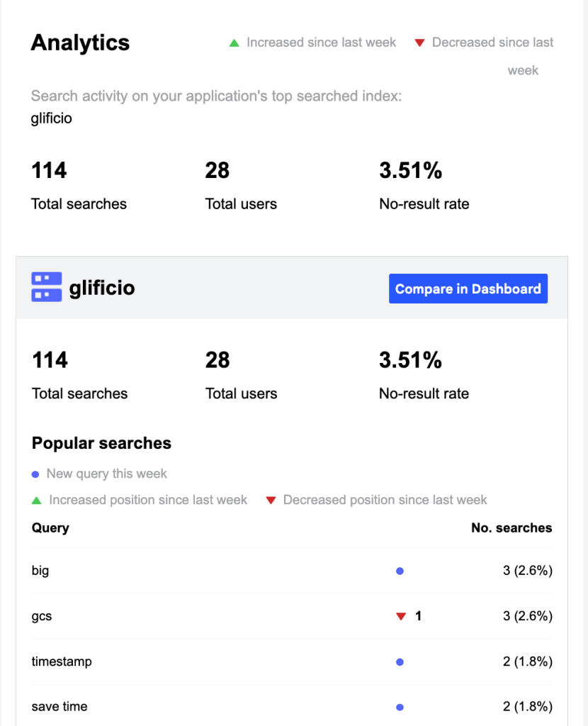Click the glificio index name heading
The height and width of the screenshot is (726, 588).
(103, 287)
